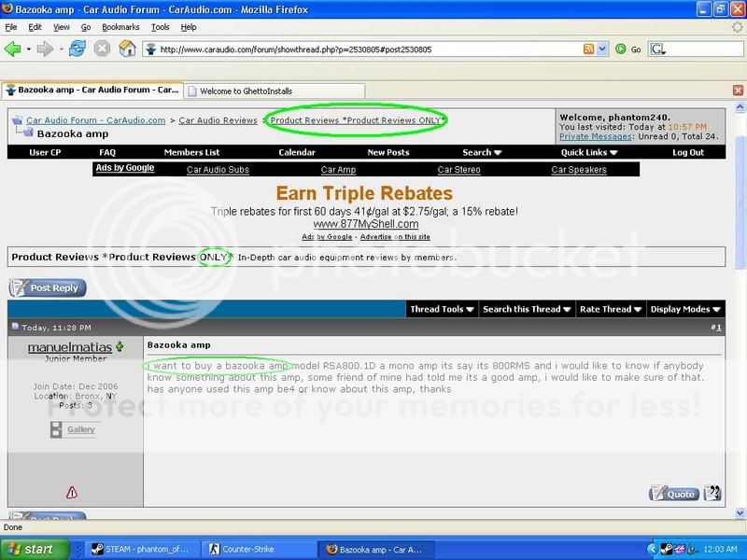The height and width of the screenshot is (560, 747).
Task: Open Forward button history dropdown arrow
Action: (61, 49)
